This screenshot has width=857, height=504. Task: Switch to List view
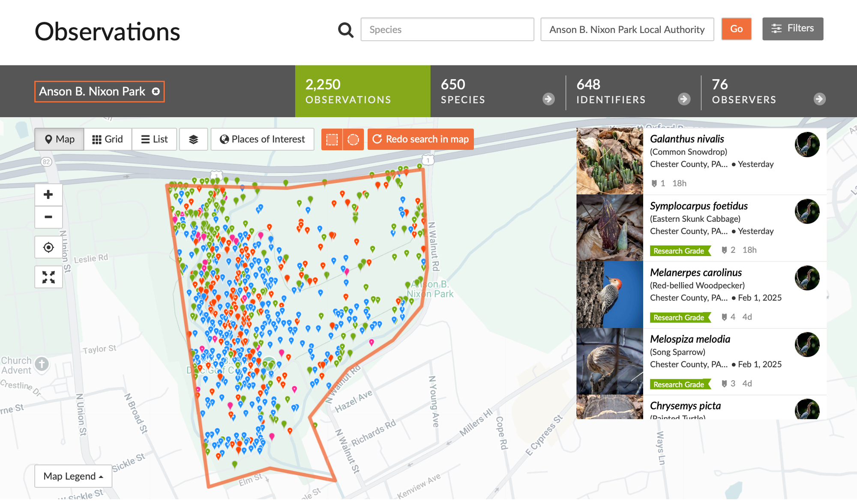coord(154,139)
